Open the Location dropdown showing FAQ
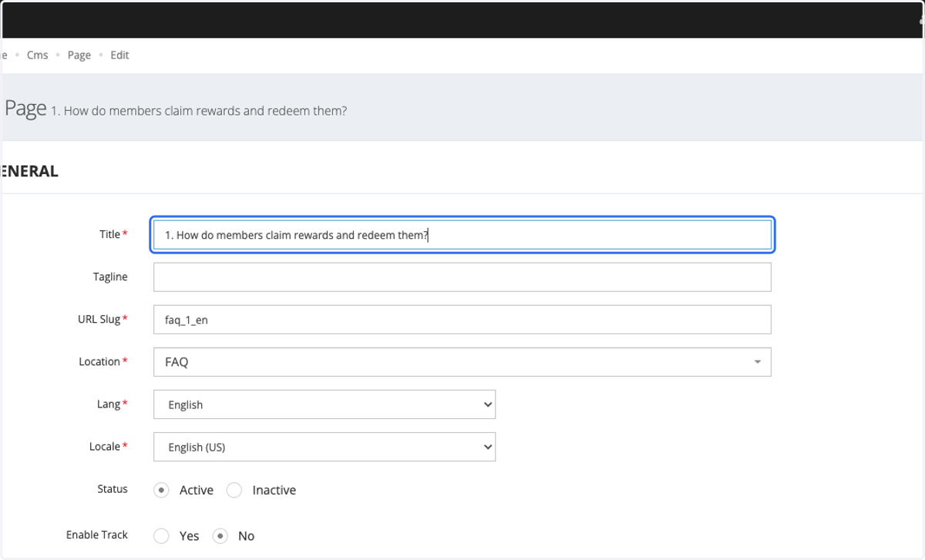Screen dimensions: 925x560 click(x=462, y=362)
